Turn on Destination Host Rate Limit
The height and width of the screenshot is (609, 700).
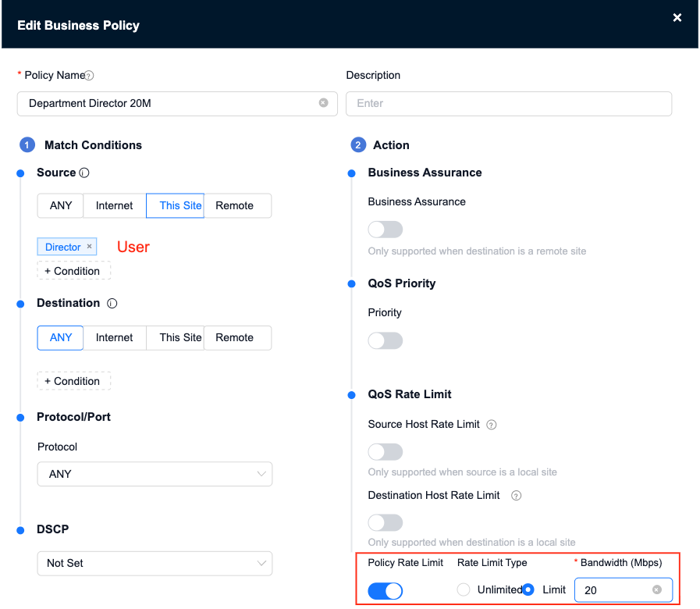click(386, 522)
